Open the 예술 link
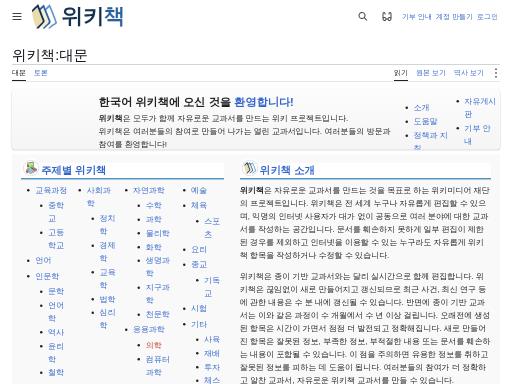The height and width of the screenshot is (384, 512). pyautogui.click(x=199, y=190)
